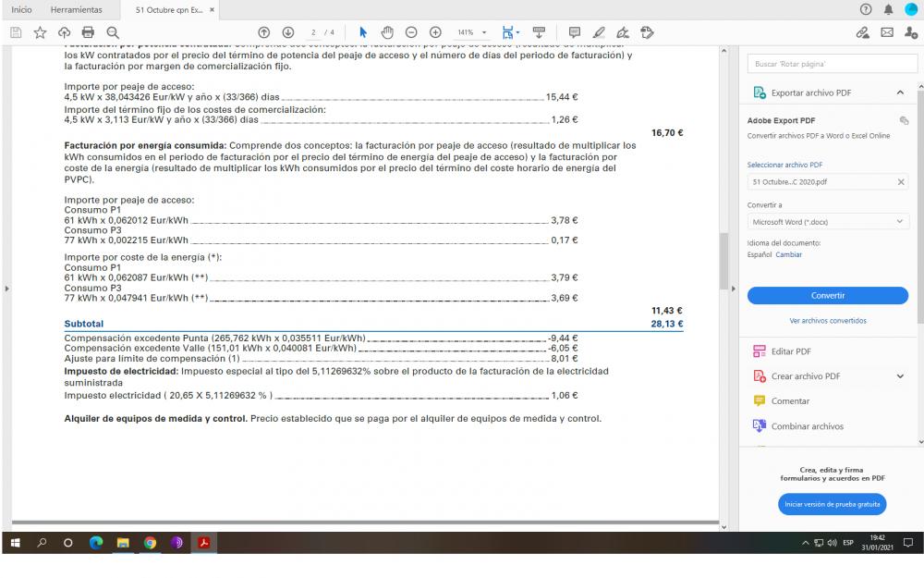The image size is (924, 578).
Task: Open the find text magnifier tool
Action: point(113,32)
